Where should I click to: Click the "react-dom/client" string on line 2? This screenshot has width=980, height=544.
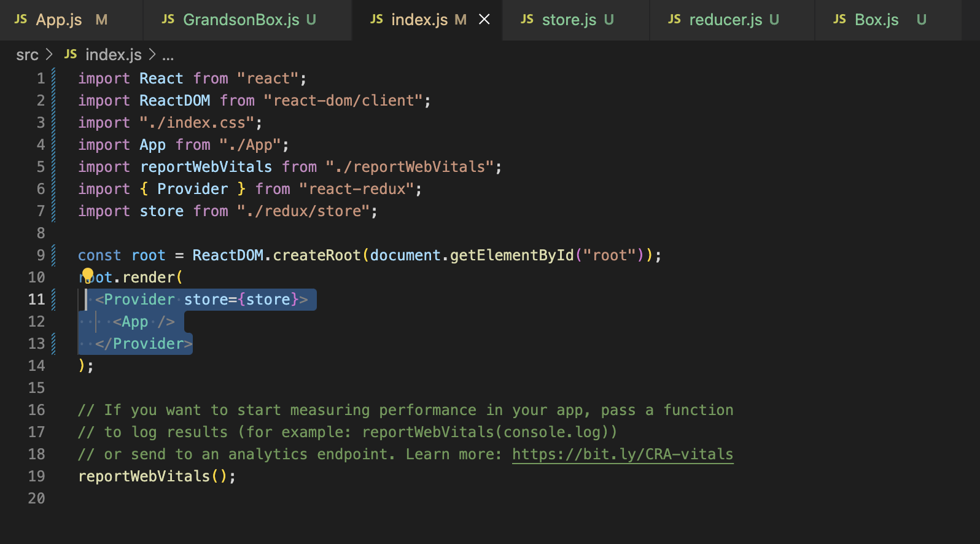(x=343, y=101)
